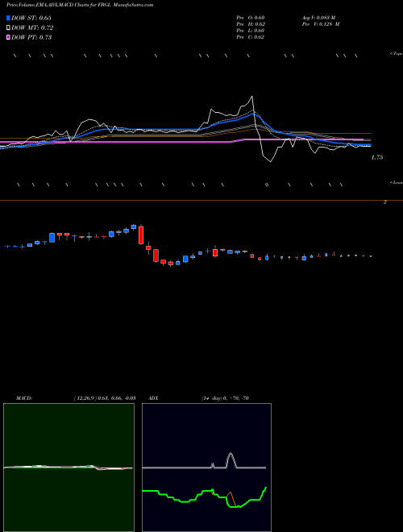Click the '<Lows' marker label

click(x=396, y=182)
